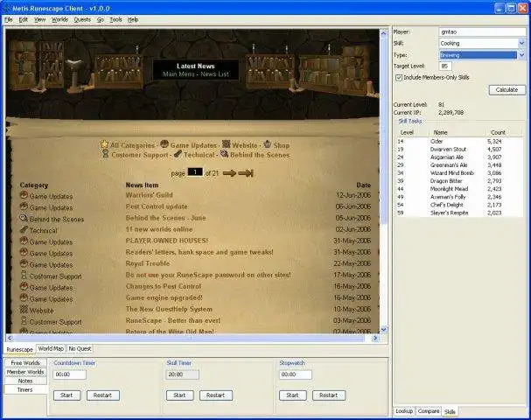Open the Tools menu
Screen dimensions: 531x420
115,19
